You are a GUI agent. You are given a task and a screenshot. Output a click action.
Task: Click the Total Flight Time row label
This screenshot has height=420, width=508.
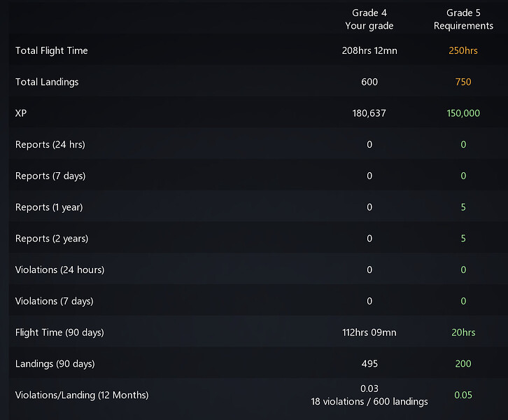pos(52,50)
